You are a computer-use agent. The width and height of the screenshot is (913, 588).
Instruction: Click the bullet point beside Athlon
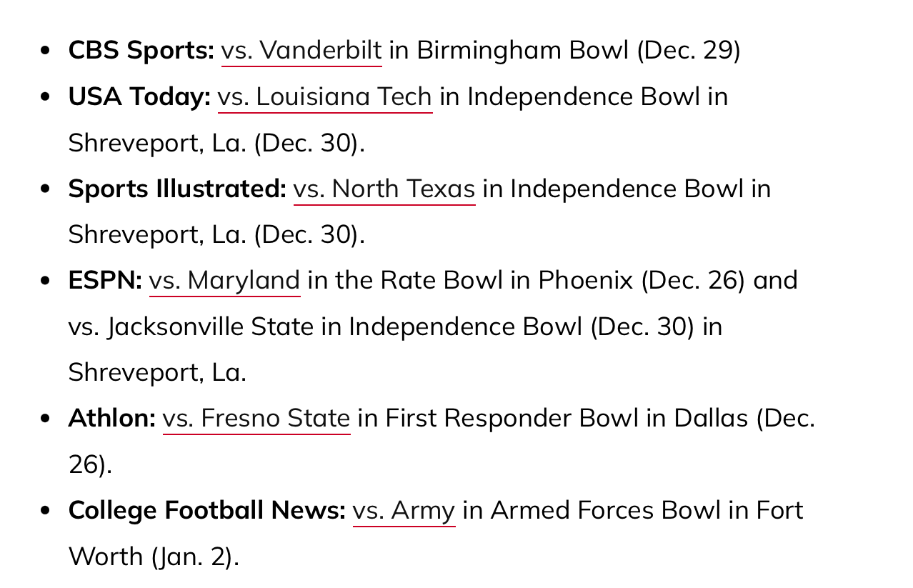46,419
